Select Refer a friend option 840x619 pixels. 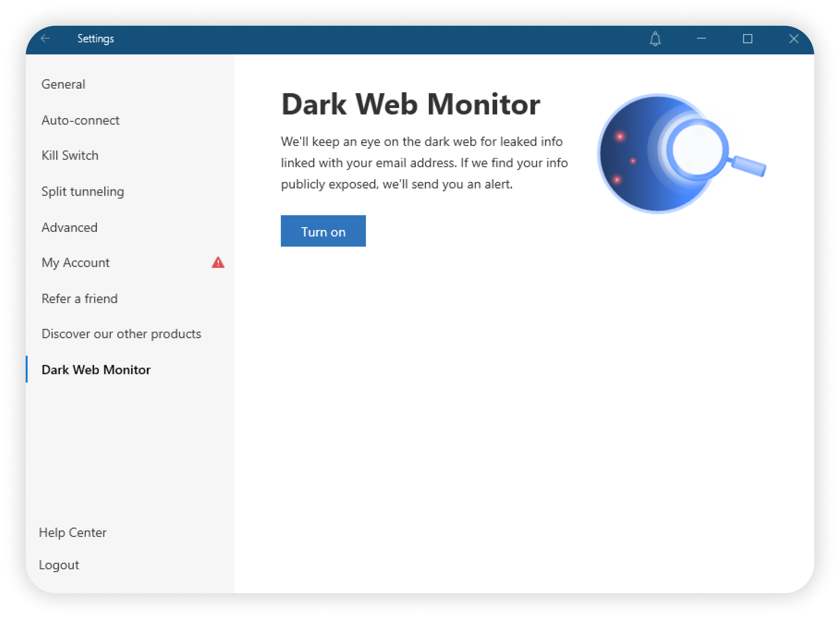click(x=79, y=299)
